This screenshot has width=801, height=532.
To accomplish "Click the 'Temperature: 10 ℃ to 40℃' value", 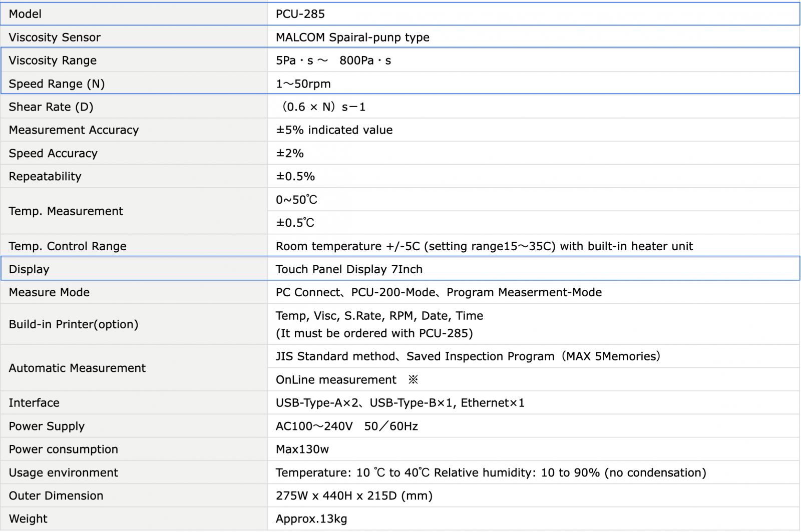I will pos(491,473).
